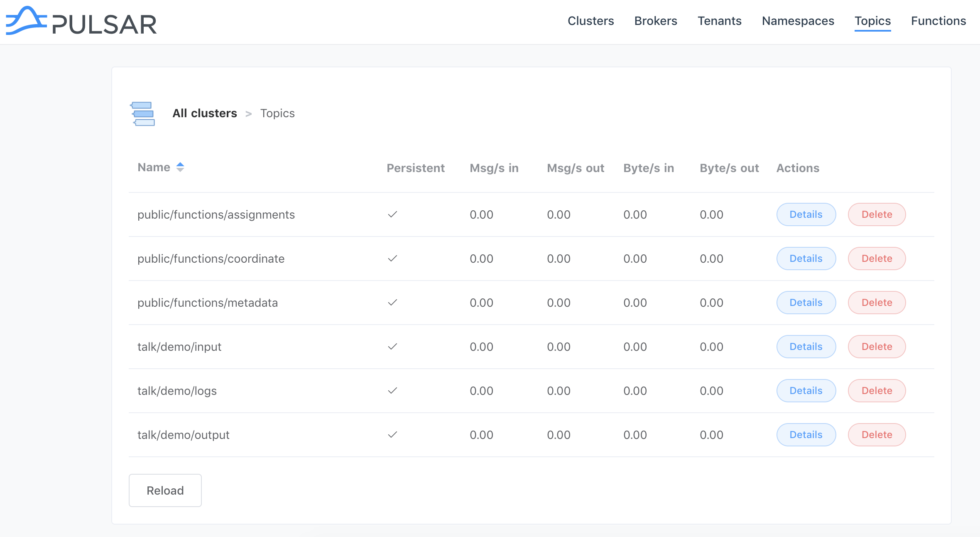The width and height of the screenshot is (980, 537).
Task: Click persistent checkmark for talk/demo/output
Action: (392, 435)
